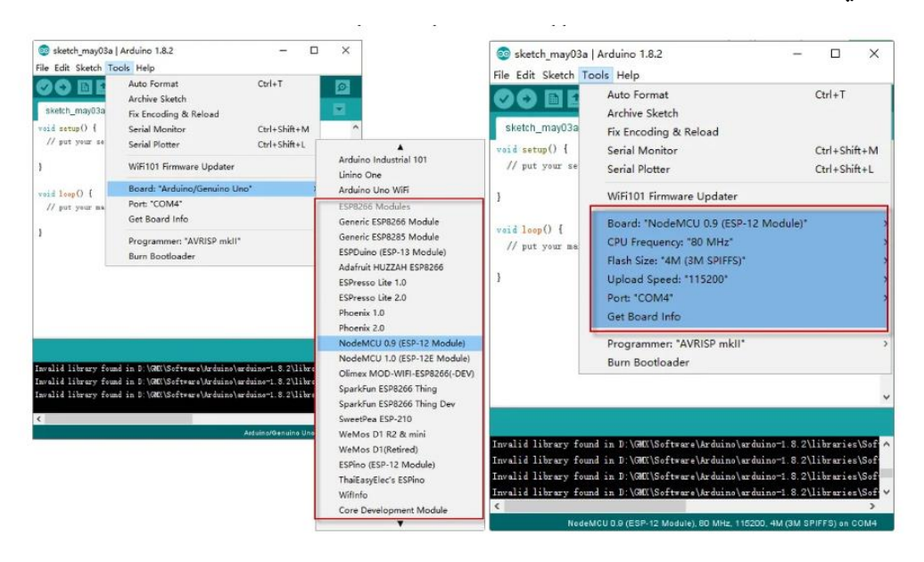Open the sketch tab dropdown arrow button
Viewport: 924px width, 562px height.
tap(340, 110)
